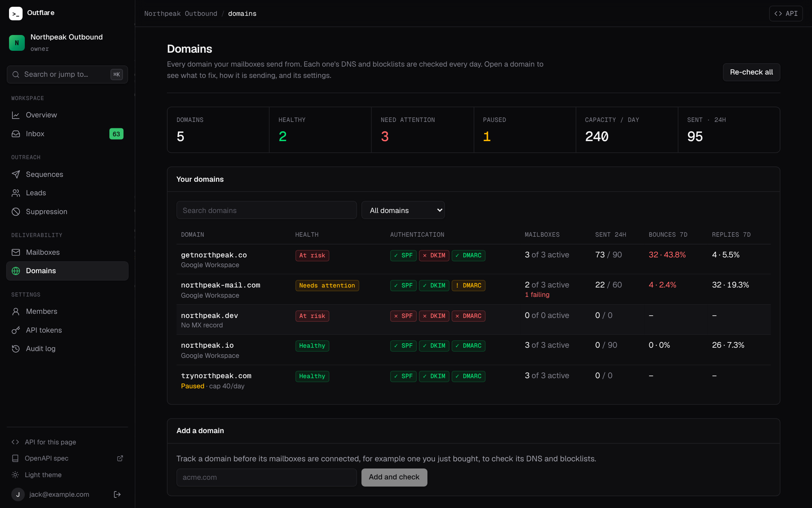Open the Audit log page
Screen dimensions: 812x508
tap(67, 349)
